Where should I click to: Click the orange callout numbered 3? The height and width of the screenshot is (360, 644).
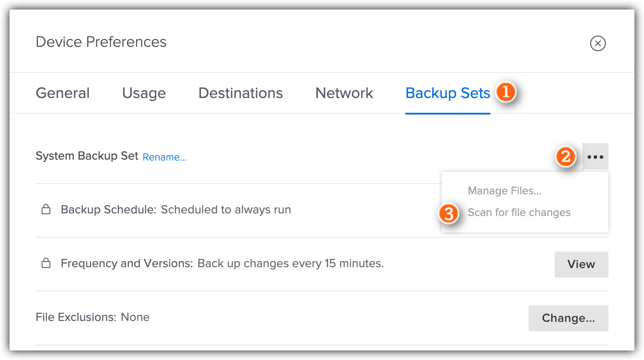[x=449, y=213]
